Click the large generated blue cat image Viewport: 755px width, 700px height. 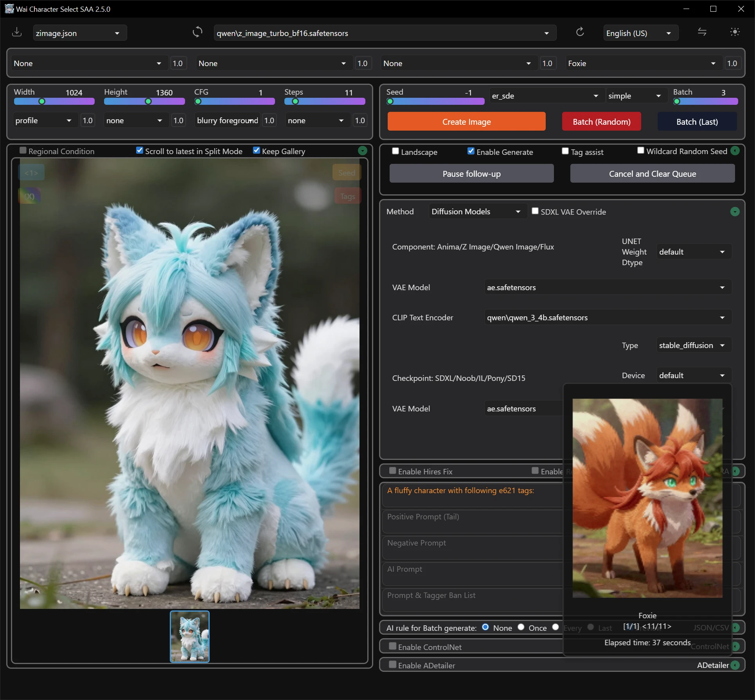pyautogui.click(x=190, y=383)
